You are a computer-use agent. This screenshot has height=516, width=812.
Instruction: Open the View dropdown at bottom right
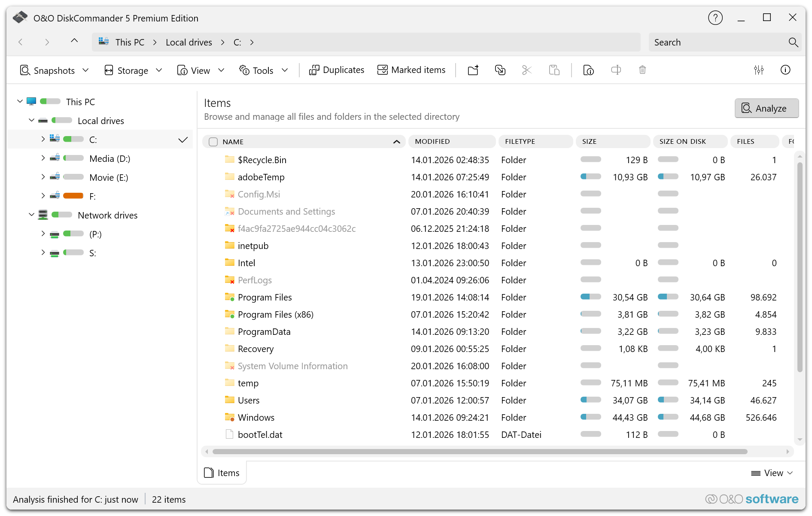[772, 473]
